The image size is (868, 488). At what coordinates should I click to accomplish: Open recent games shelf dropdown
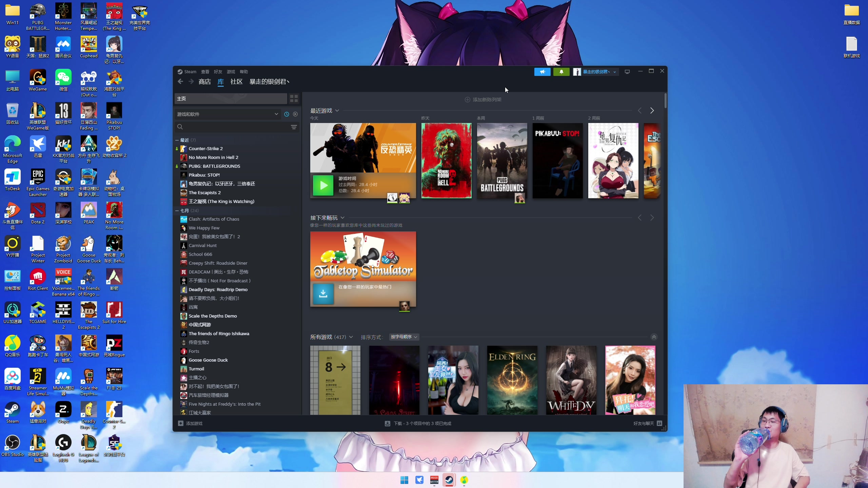coord(337,110)
